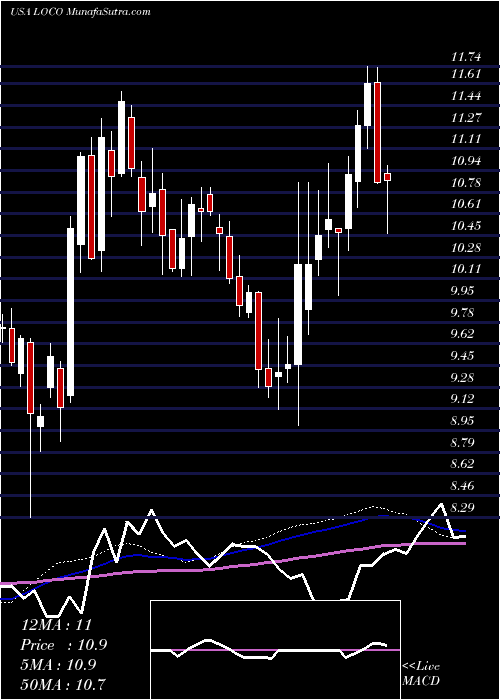Click the 10.78 price axis label
The image size is (500, 700).
[466, 182]
